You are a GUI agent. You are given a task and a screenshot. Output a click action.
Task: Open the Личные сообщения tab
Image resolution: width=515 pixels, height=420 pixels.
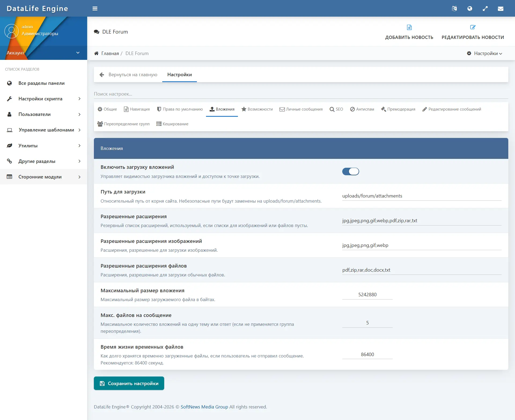pyautogui.click(x=301, y=109)
